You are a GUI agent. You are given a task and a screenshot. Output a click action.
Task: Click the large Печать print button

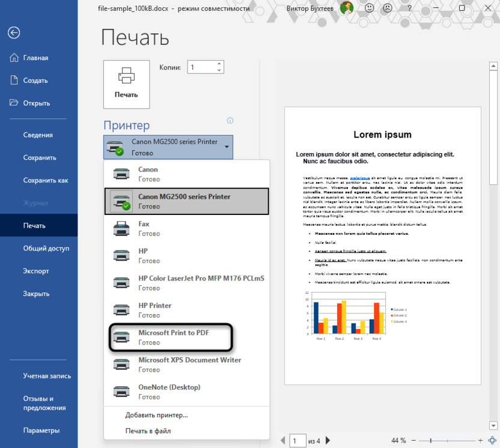click(126, 84)
